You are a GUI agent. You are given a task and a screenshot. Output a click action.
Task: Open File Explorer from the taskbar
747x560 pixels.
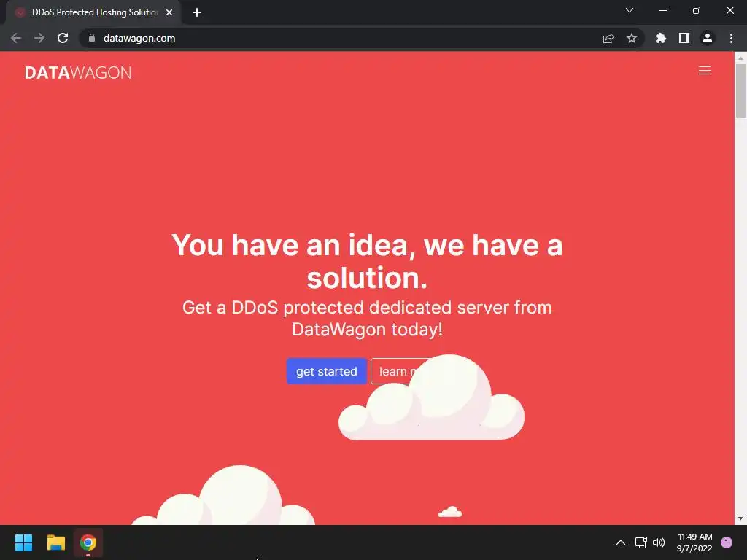pos(55,542)
